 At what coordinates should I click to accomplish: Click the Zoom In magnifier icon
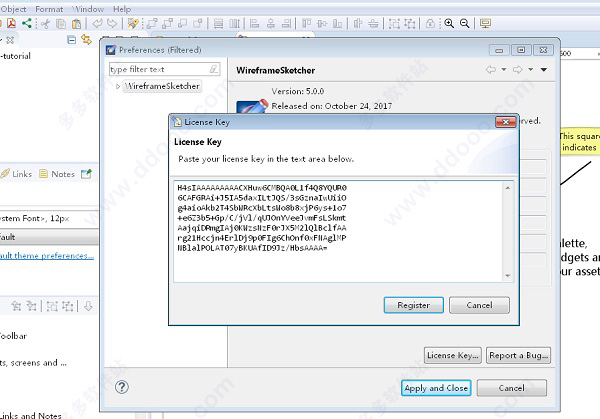click(449, 24)
